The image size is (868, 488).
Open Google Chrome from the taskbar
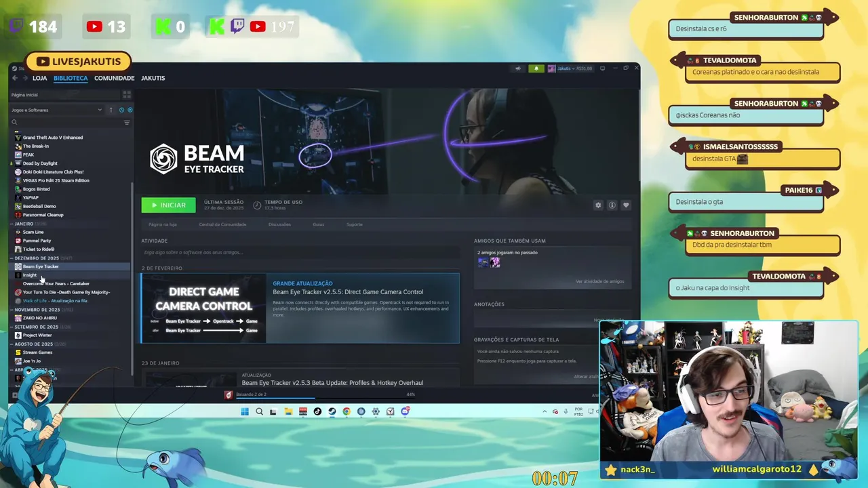[347, 411]
